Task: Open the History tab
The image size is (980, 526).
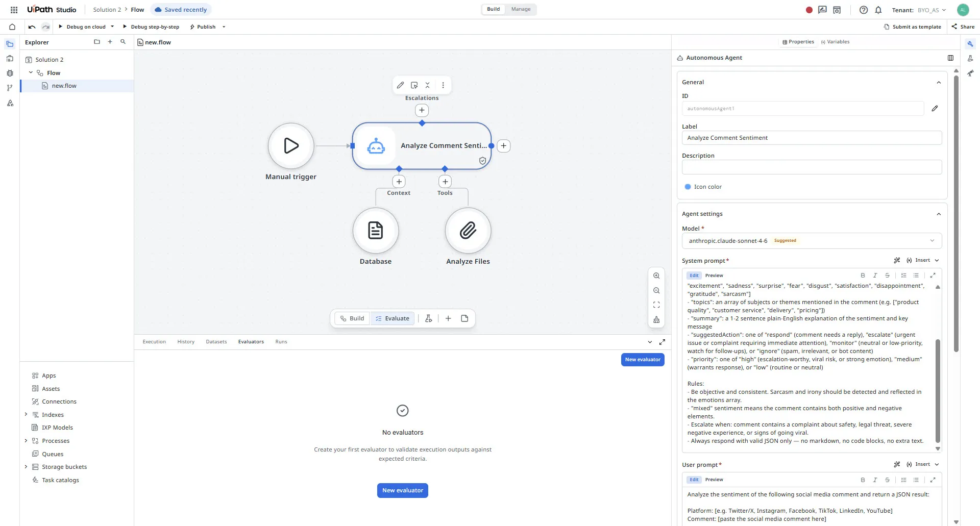Action: tap(186, 342)
